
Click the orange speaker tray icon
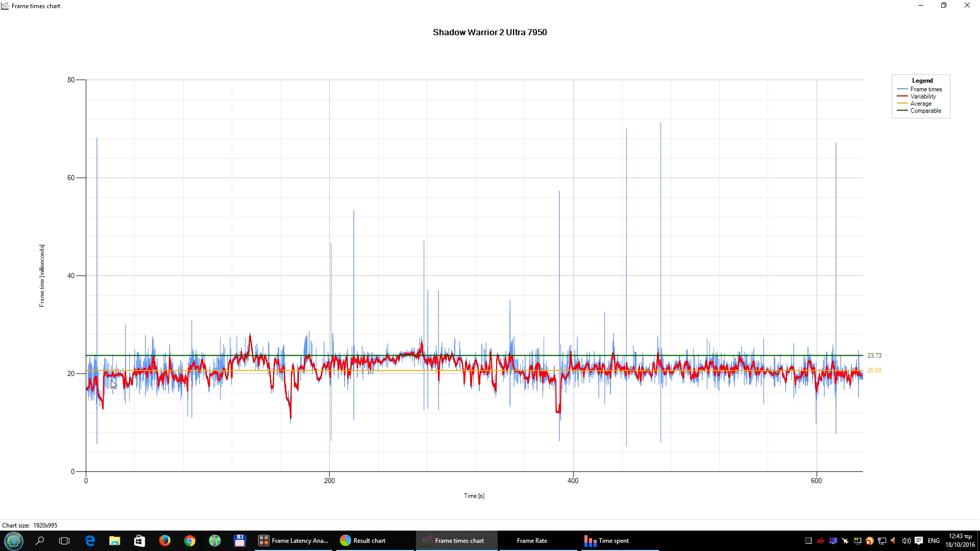click(893, 541)
